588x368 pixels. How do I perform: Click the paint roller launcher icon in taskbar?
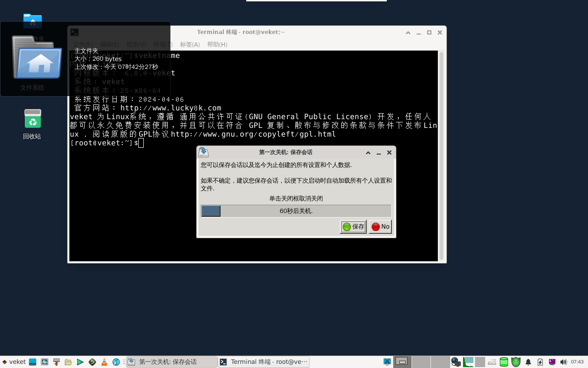coord(57,362)
